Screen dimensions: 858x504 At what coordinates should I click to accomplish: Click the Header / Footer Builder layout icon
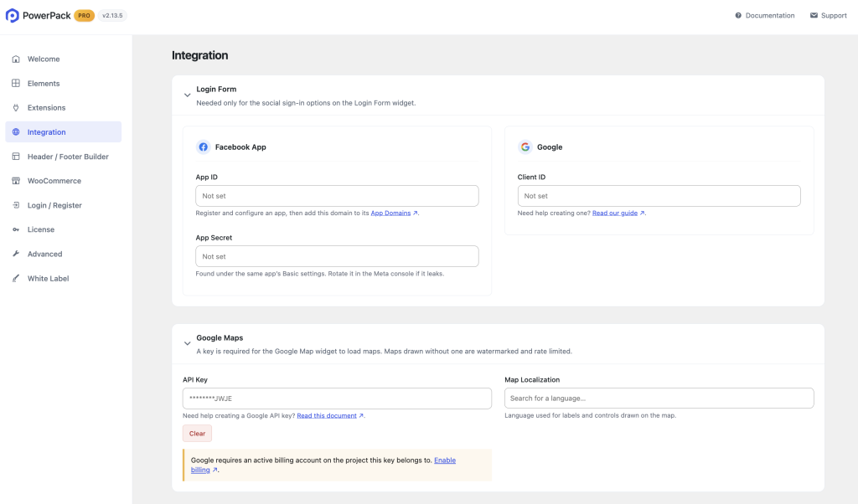[x=16, y=157]
